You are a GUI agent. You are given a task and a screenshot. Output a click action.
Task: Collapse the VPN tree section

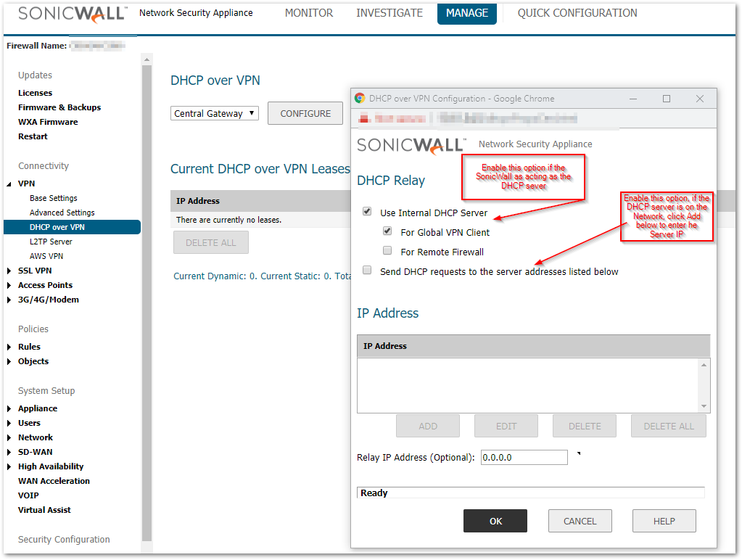tap(9, 184)
